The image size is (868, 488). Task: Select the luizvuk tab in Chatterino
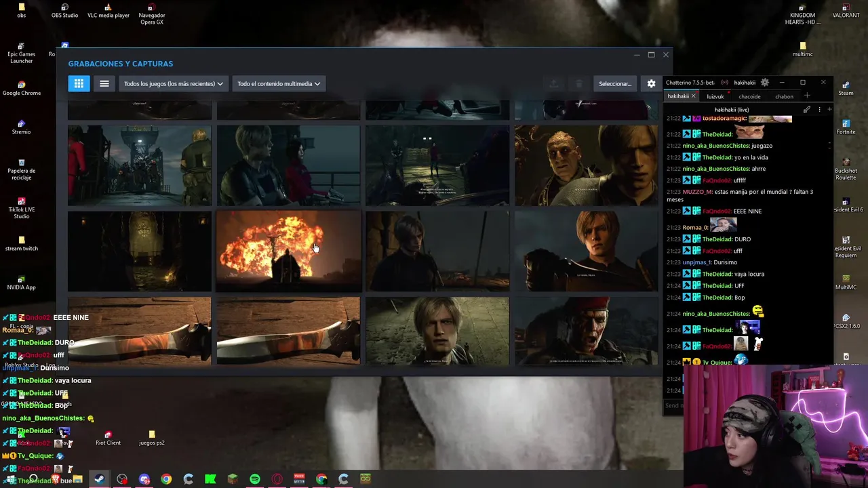click(x=715, y=96)
